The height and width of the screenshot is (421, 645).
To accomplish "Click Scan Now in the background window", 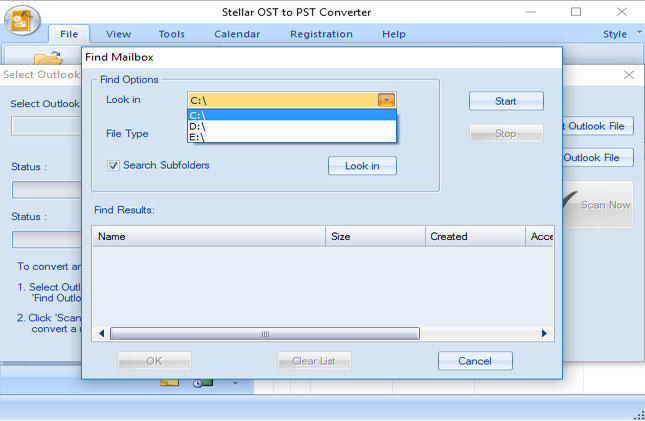I will 598,204.
